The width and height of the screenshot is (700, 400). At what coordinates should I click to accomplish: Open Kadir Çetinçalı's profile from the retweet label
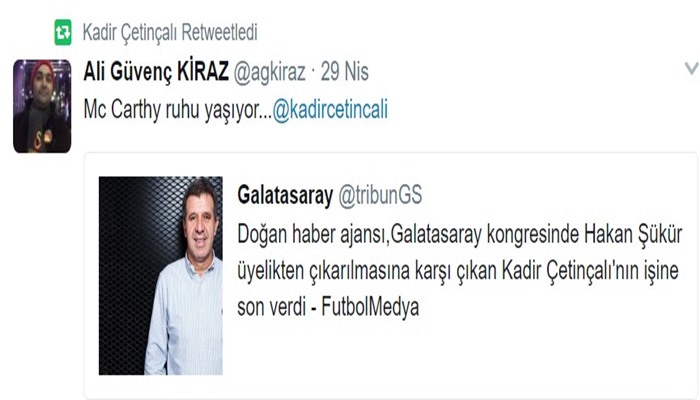click(129, 32)
